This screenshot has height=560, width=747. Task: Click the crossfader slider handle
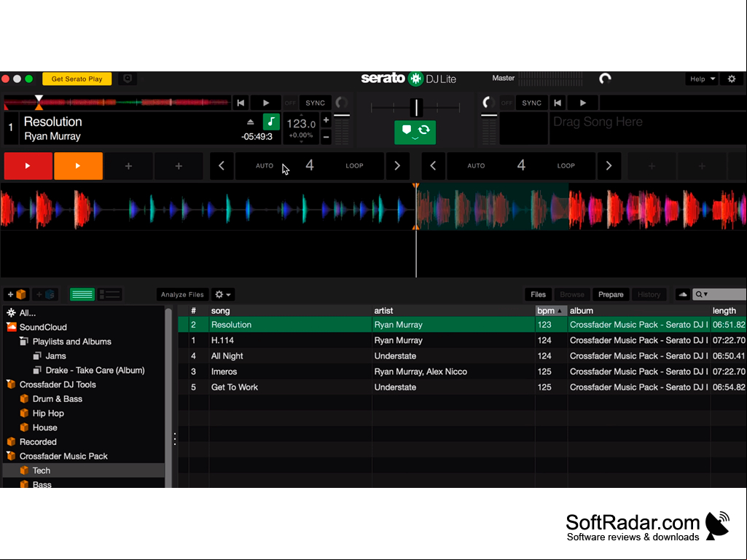tap(416, 108)
